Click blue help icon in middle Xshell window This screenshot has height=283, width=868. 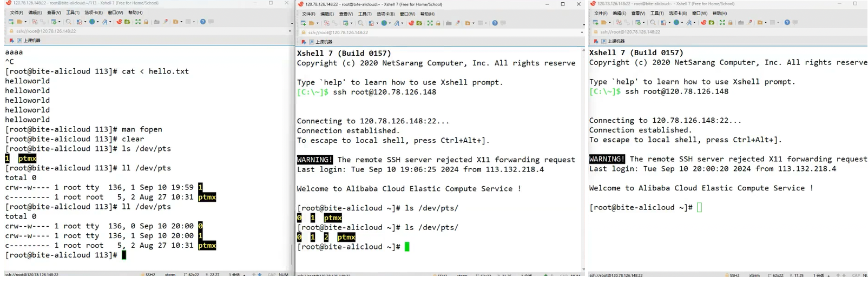(x=495, y=23)
